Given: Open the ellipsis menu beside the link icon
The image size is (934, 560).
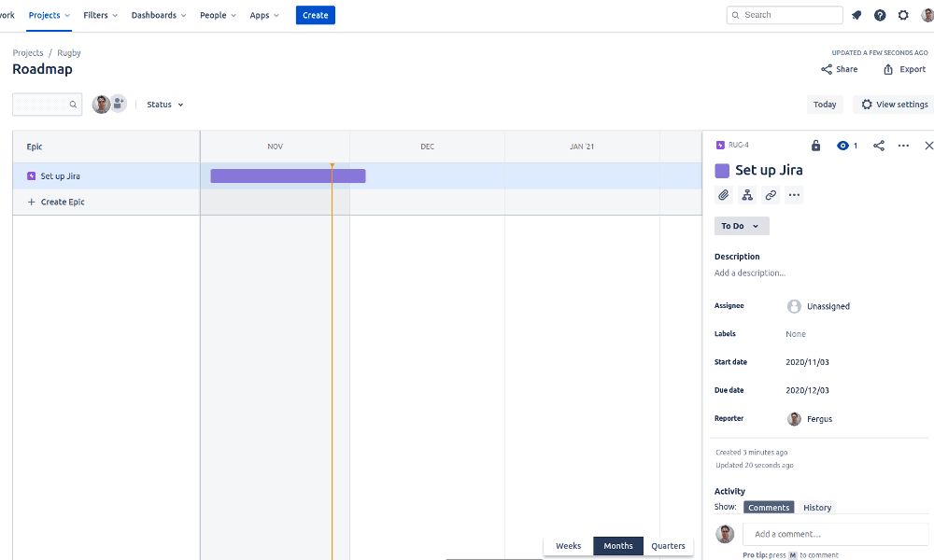Looking at the screenshot, I should (794, 195).
